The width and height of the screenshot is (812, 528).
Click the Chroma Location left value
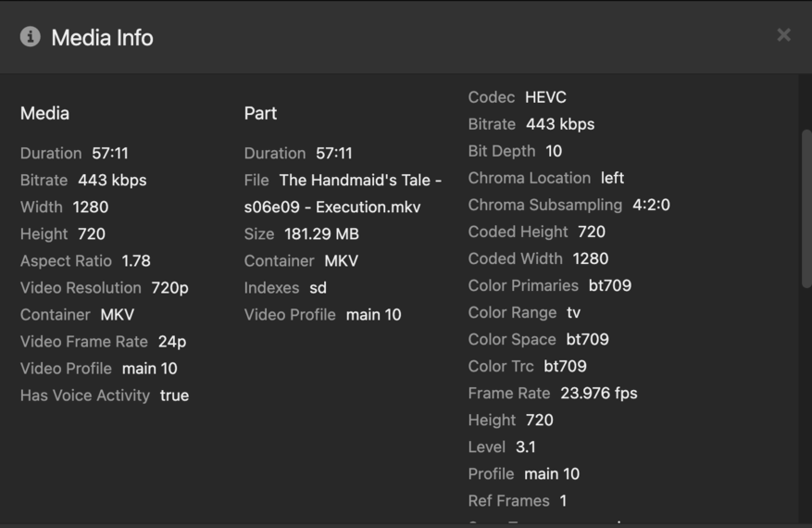(x=612, y=178)
